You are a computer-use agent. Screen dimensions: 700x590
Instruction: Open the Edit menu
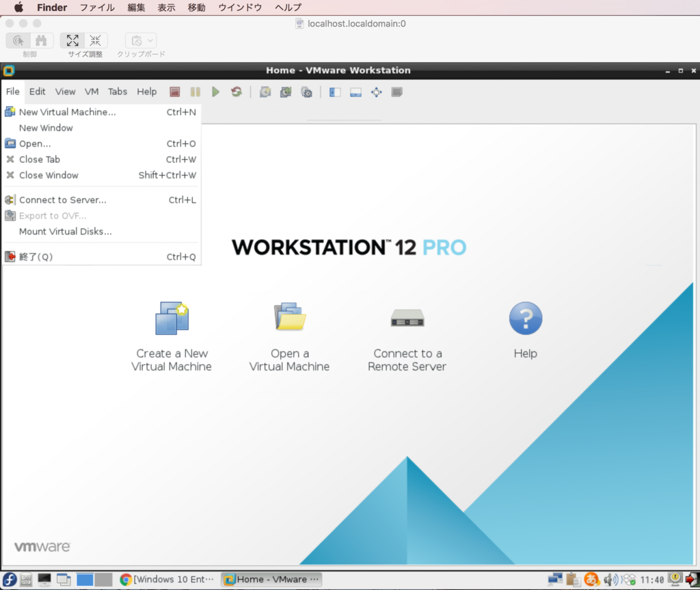click(38, 92)
